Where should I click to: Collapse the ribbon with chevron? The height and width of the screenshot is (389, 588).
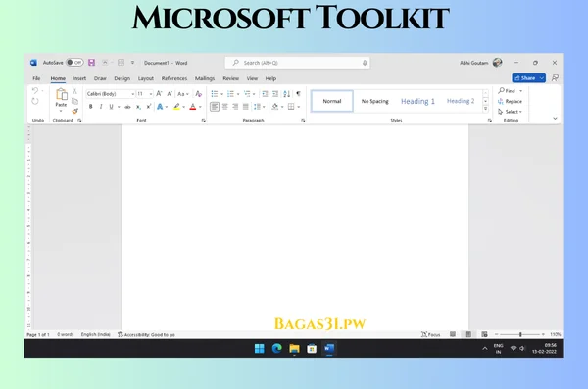[555, 119]
